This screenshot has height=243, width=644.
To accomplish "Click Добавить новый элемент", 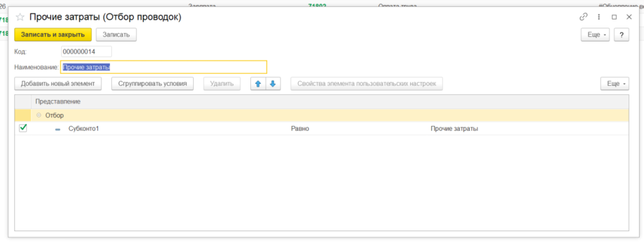I will click(x=58, y=84).
